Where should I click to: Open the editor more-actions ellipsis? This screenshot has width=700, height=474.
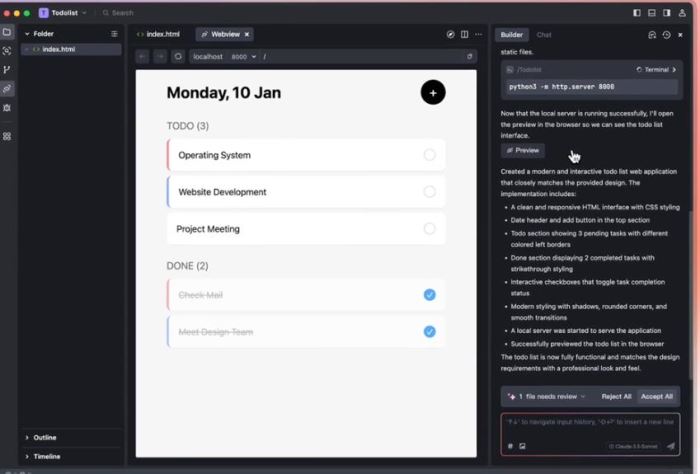coord(479,34)
